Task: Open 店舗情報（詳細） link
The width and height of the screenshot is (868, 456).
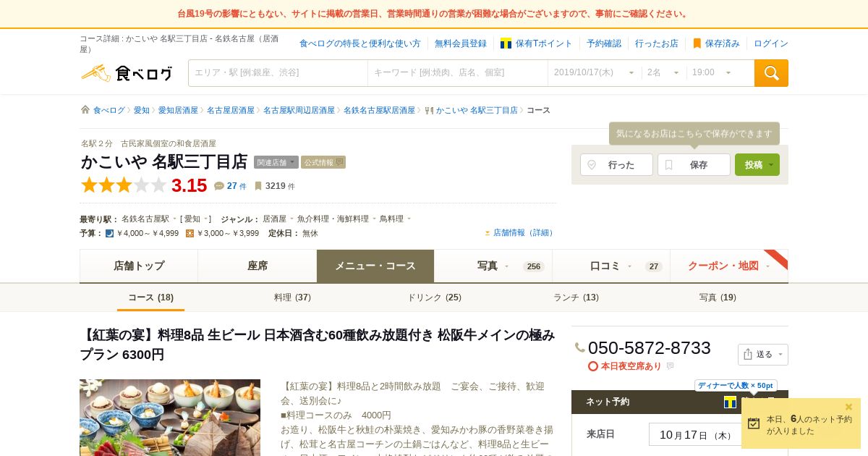Action: pyautogui.click(x=524, y=233)
